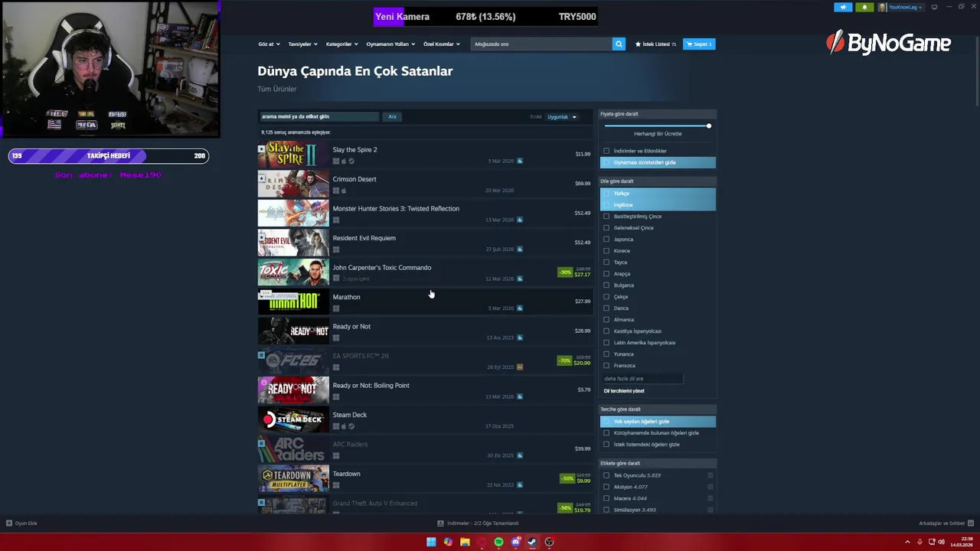Open Oynamanın Yolları dropdown menu
The width and height of the screenshot is (980, 551).
coord(390,44)
